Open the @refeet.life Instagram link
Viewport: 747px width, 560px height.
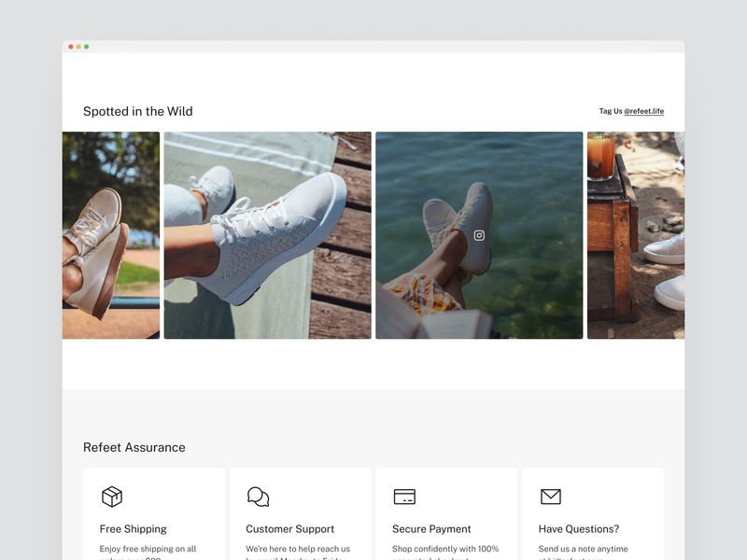tap(643, 111)
